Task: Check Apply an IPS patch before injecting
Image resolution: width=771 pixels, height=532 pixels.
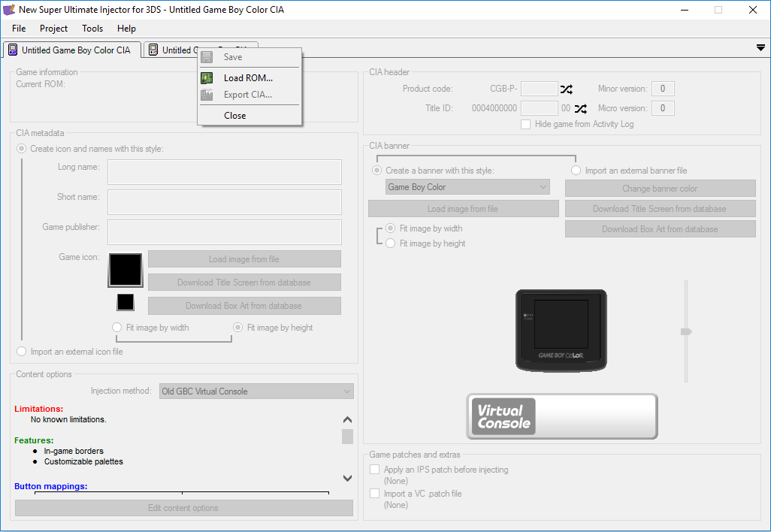Action: coord(375,470)
